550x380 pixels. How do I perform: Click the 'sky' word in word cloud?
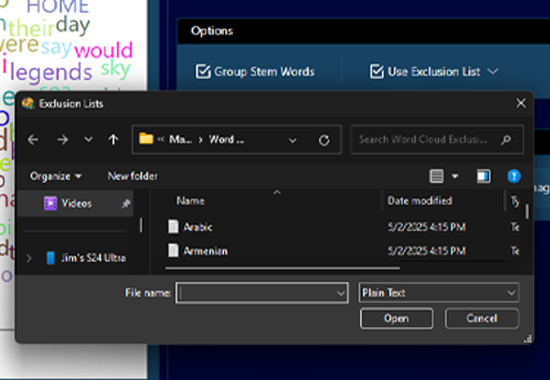click(116, 69)
